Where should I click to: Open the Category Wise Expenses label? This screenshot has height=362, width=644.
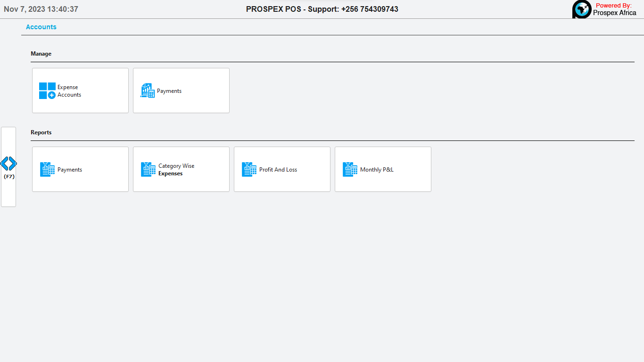point(176,170)
